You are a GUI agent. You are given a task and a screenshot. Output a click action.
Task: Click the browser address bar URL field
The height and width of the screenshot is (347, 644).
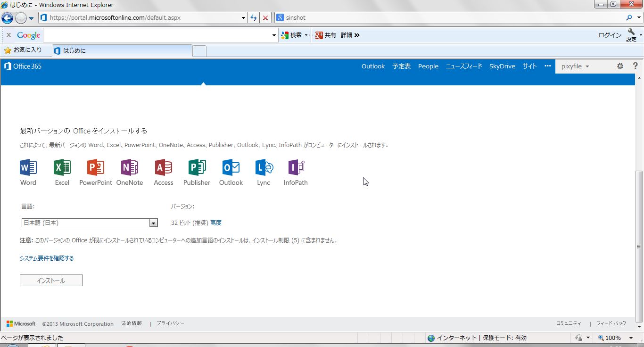coord(144,18)
